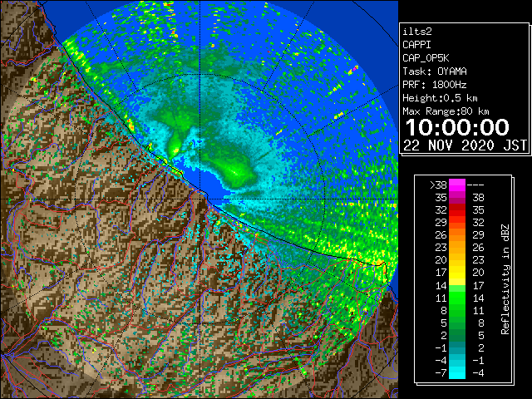Click the magenta >38 dBZ legend swatch
Screen dimensions: 532x399
[x=457, y=185]
